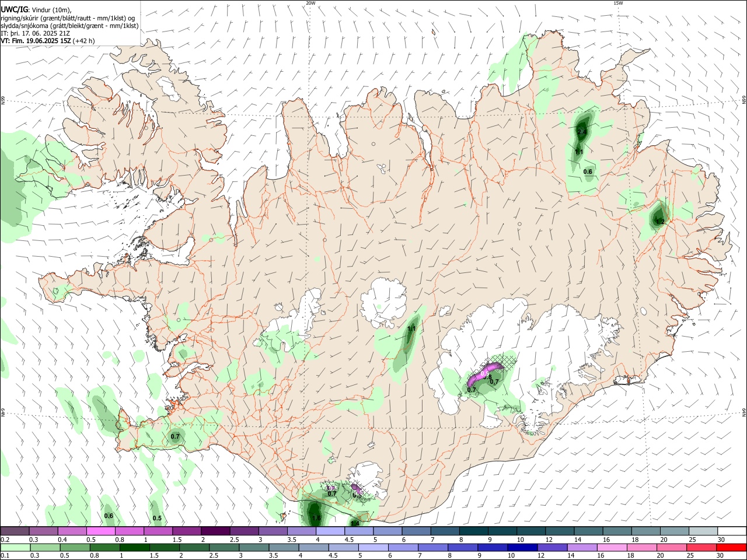This screenshot has height=560, width=747.
Task: Click the '20W' longitude label
Action: tap(310, 3)
